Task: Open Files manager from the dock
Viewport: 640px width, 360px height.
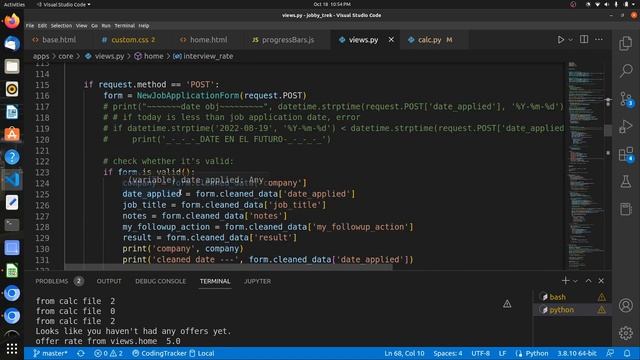Action: (12, 66)
